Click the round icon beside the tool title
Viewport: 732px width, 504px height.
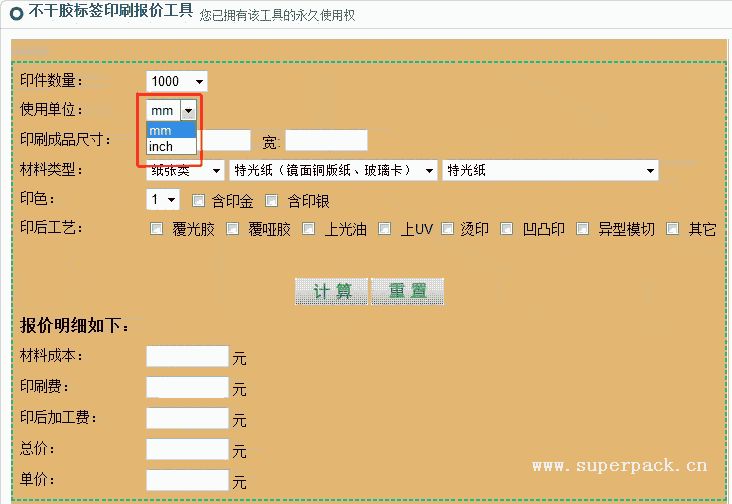point(16,14)
